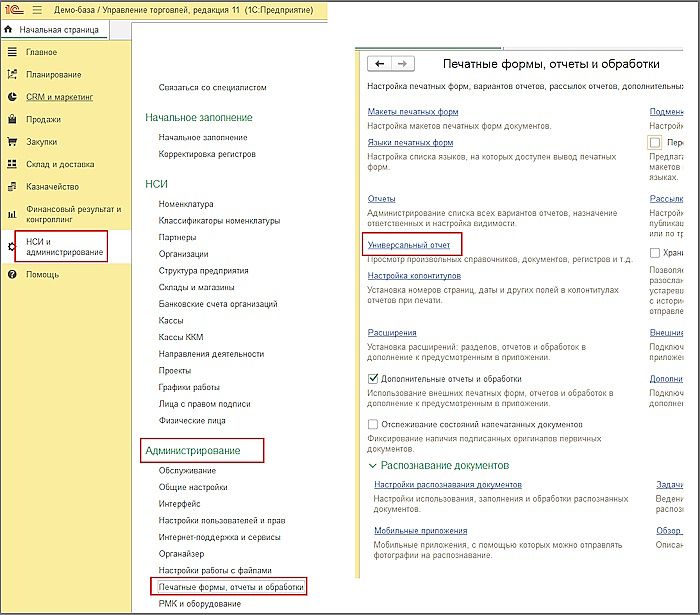Screen dimensions: 700x615
Task: Open Классификаторы номенклатуры
Action: pyautogui.click(x=219, y=220)
